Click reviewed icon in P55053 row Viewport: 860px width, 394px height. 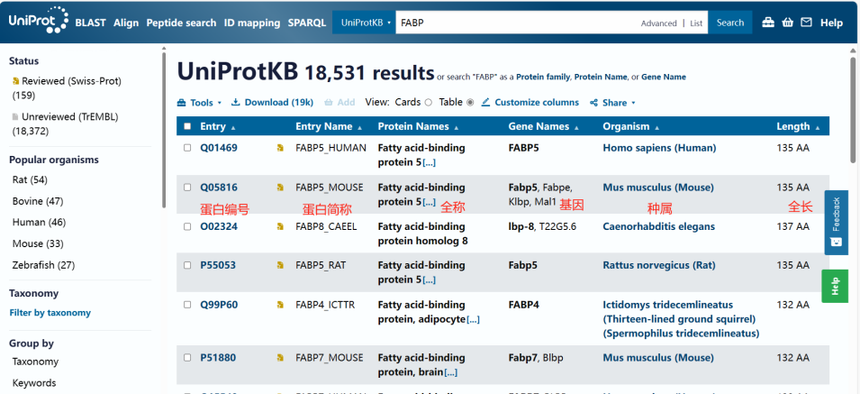[280, 266]
